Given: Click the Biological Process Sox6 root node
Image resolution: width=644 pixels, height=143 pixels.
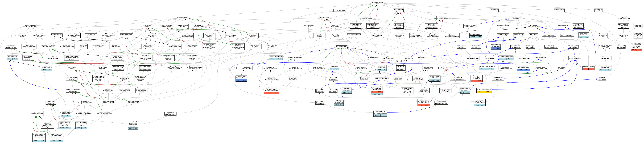Looking at the screenshot, I should coord(378,3).
